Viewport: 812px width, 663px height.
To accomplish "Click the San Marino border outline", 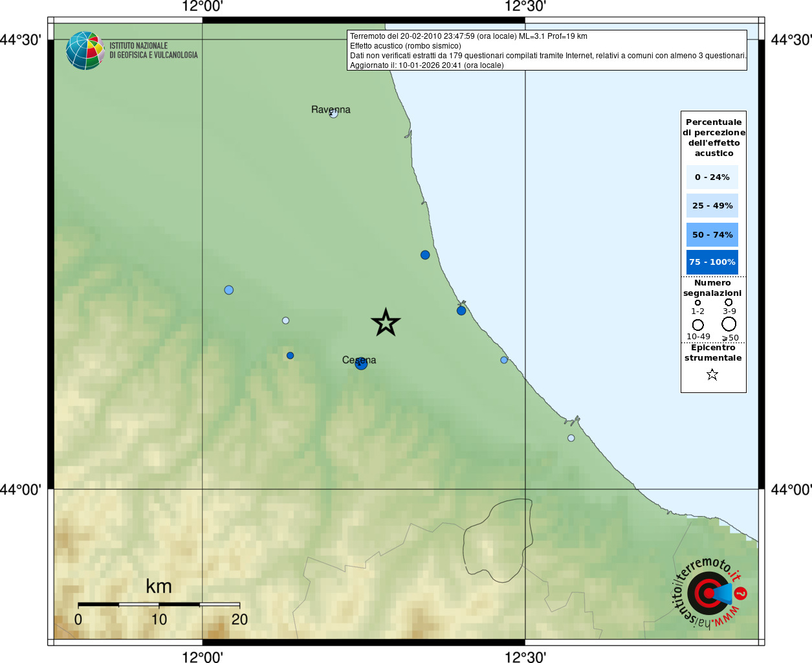I will (x=496, y=541).
